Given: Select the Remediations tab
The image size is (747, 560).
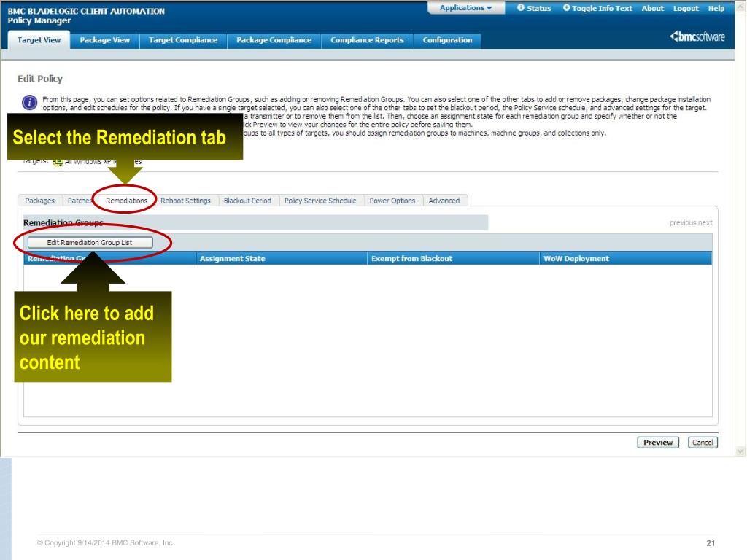Looking at the screenshot, I should click(126, 201).
